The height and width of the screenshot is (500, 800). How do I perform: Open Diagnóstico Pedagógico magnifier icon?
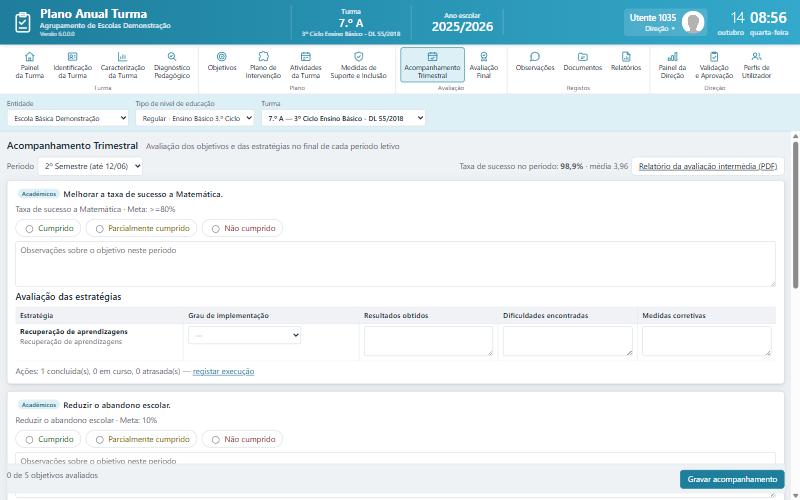point(172,56)
